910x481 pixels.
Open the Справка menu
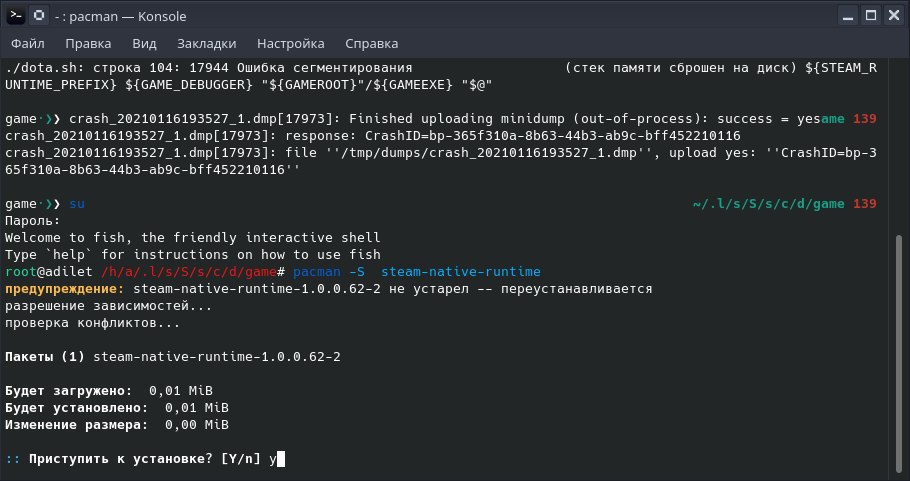click(371, 44)
